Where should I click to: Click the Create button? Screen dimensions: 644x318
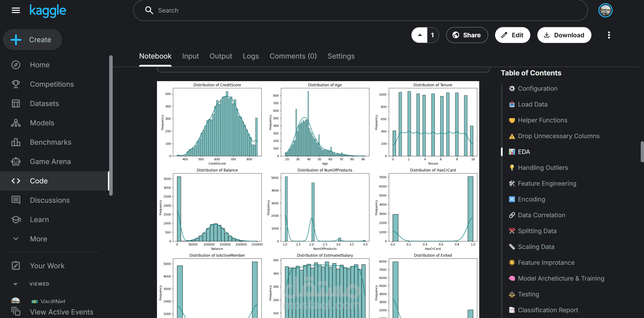tap(32, 40)
